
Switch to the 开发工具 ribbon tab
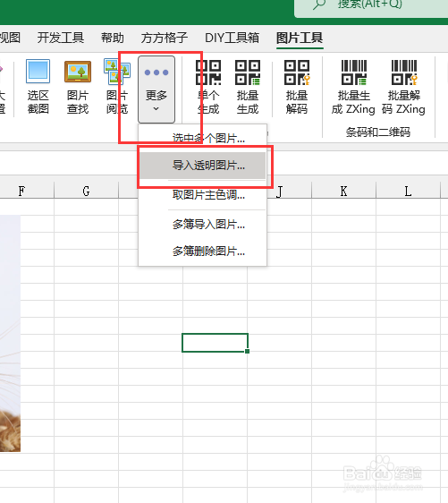click(61, 38)
